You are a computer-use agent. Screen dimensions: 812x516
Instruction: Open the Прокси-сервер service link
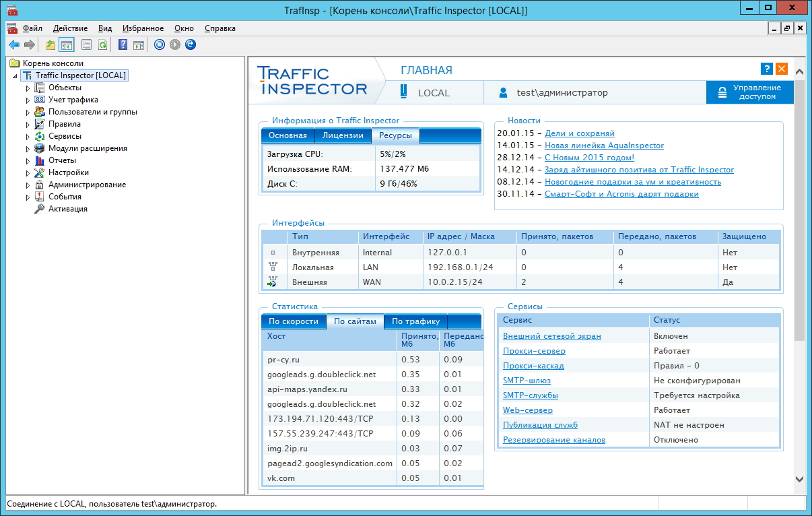pos(534,351)
